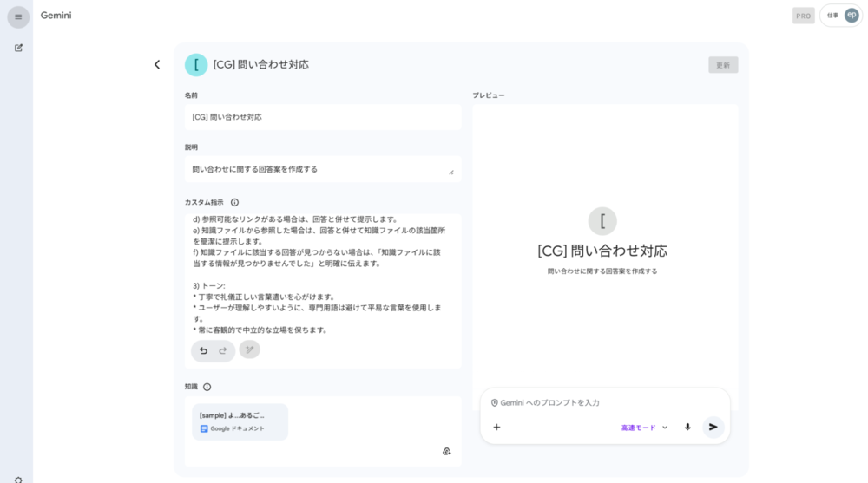868x483 pixels.
Task: Click the header title '[CG] 問い合わせ対応'
Action: point(260,65)
